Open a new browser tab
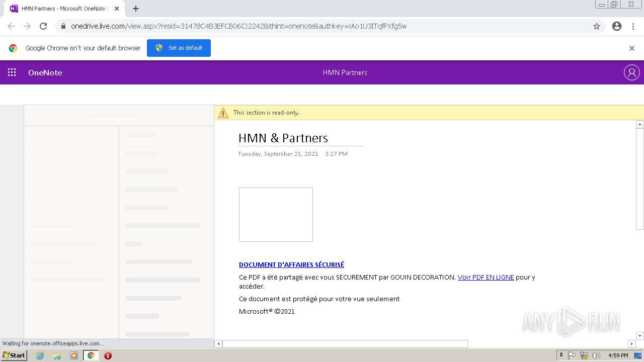This screenshot has width=644, height=362. tap(136, 9)
